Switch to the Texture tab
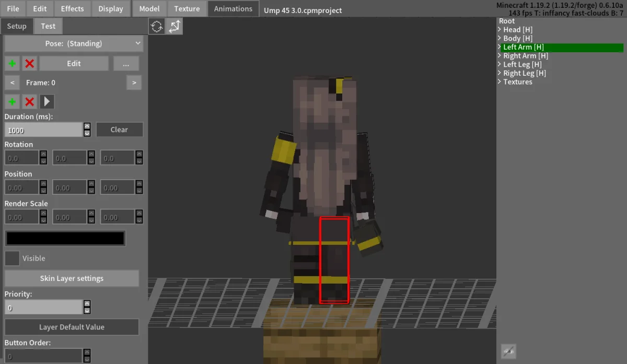Image resolution: width=627 pixels, height=364 pixels. pyautogui.click(x=187, y=8)
